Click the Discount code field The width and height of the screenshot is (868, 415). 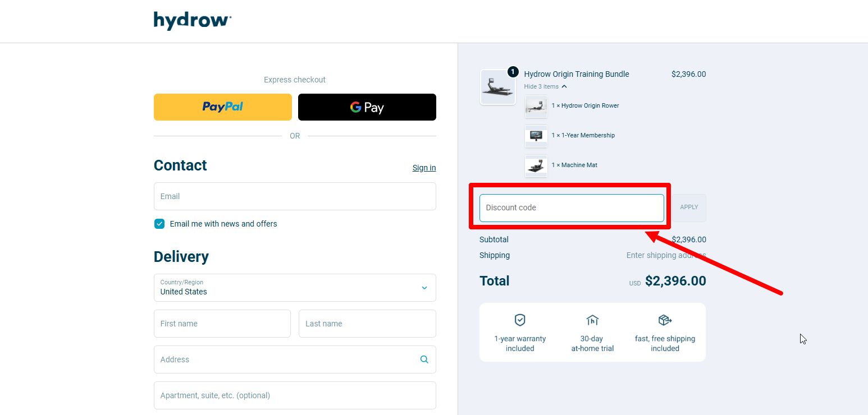point(572,208)
